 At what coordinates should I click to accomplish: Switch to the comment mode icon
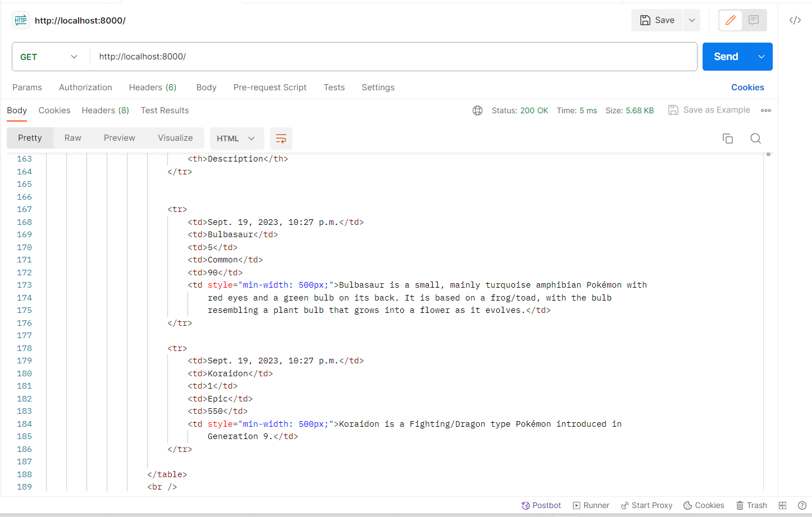pos(754,20)
